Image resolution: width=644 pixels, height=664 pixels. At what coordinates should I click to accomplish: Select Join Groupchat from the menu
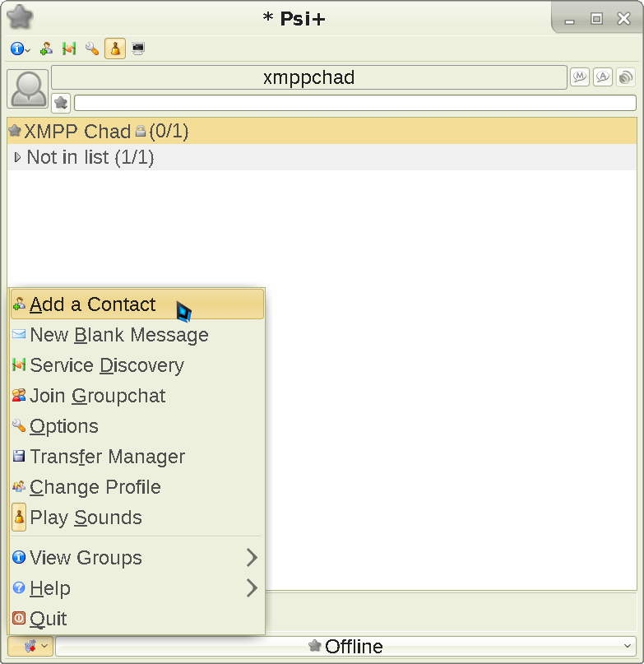[97, 396]
